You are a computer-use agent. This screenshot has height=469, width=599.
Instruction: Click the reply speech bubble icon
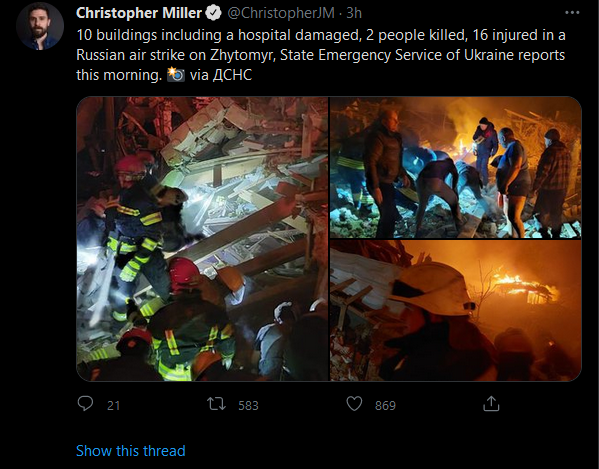tap(85, 403)
